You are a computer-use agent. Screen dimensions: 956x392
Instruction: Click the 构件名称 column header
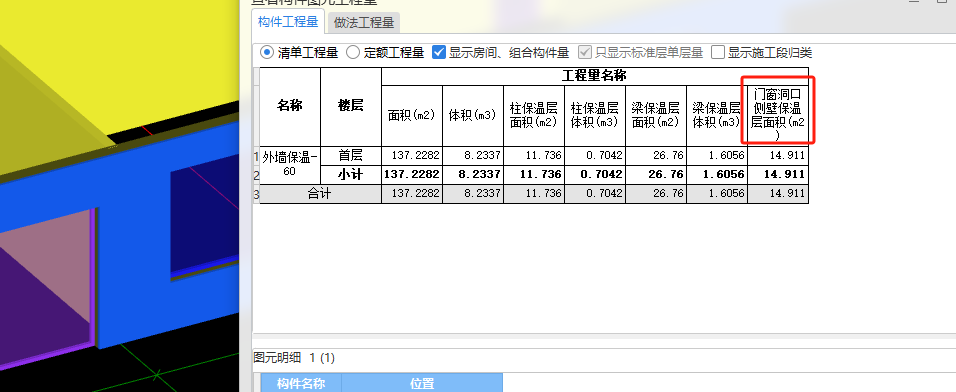pos(301,383)
